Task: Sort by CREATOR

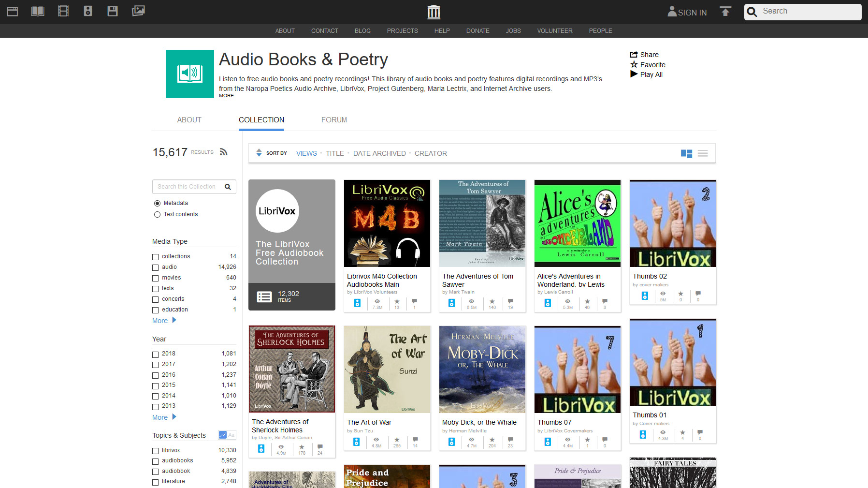Action: (431, 153)
